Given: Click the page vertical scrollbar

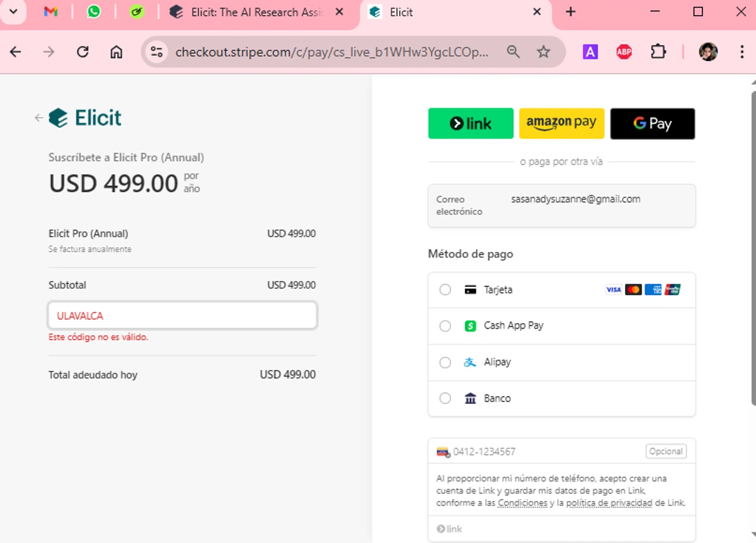Looking at the screenshot, I should [753, 248].
